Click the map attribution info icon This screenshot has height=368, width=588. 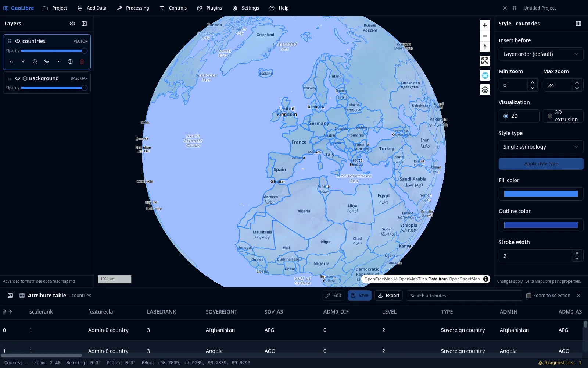point(486,279)
